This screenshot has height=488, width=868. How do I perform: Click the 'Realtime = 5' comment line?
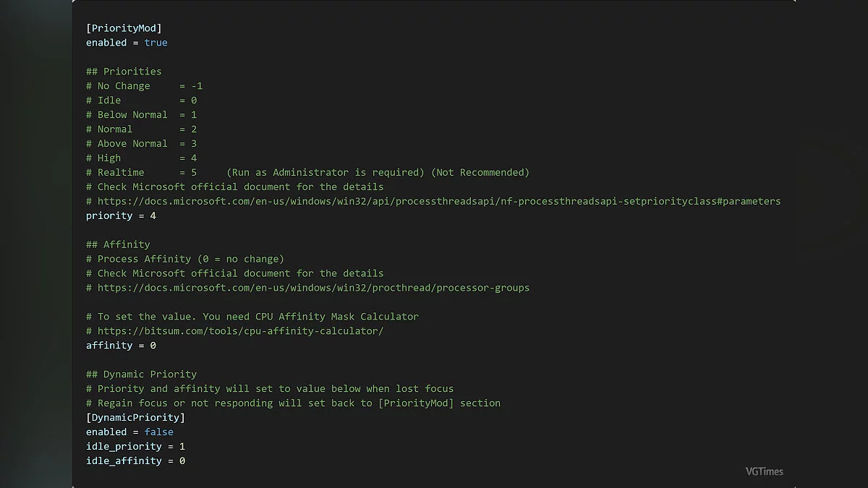pos(141,172)
